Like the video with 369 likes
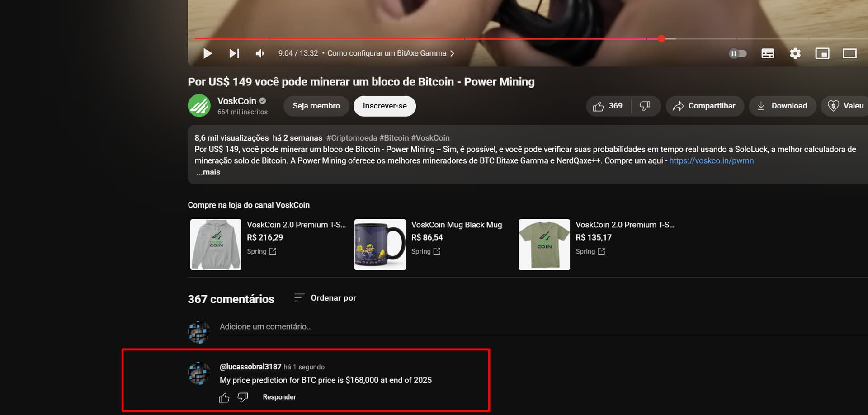The height and width of the screenshot is (415, 868). click(x=608, y=106)
